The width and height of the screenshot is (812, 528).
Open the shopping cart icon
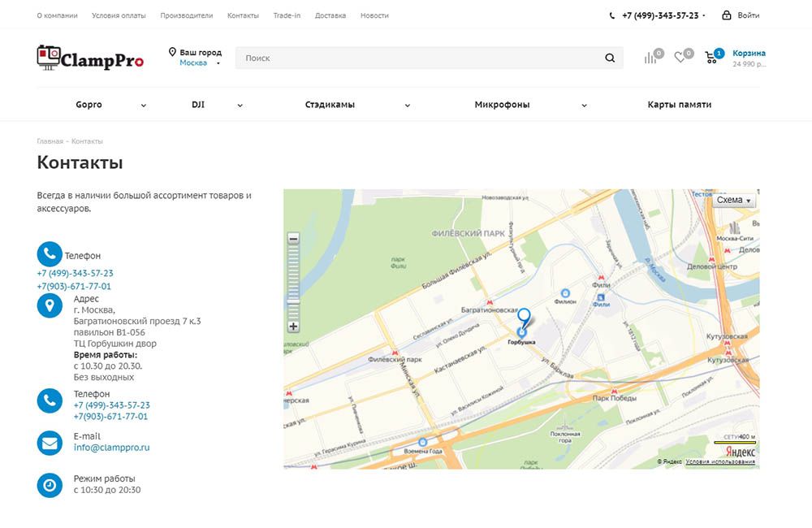point(712,58)
